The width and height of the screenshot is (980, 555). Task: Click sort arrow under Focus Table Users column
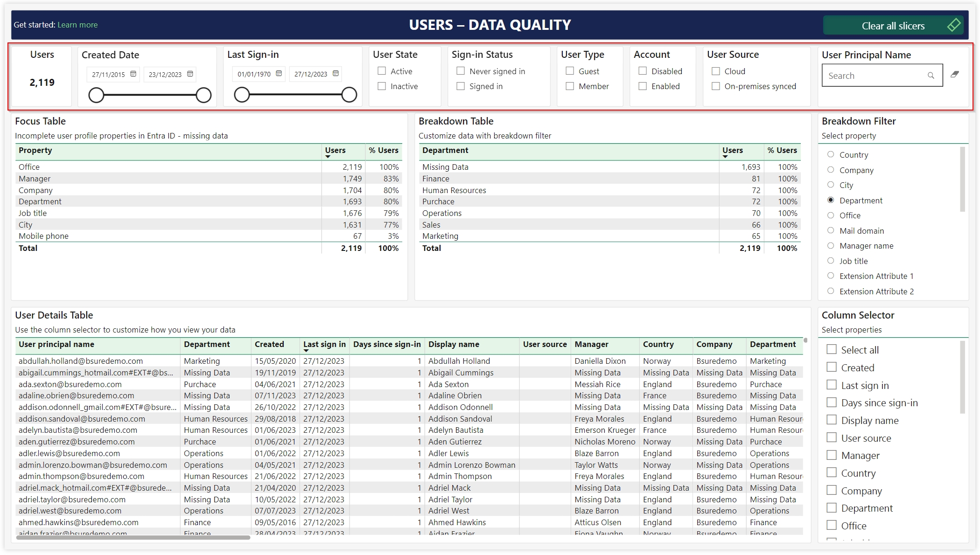(328, 157)
